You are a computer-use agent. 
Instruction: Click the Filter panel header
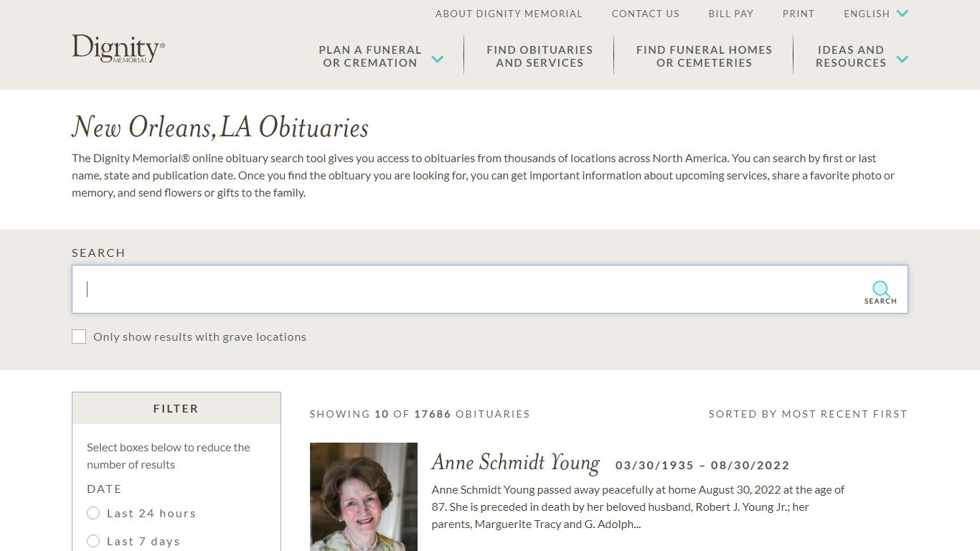tap(176, 408)
